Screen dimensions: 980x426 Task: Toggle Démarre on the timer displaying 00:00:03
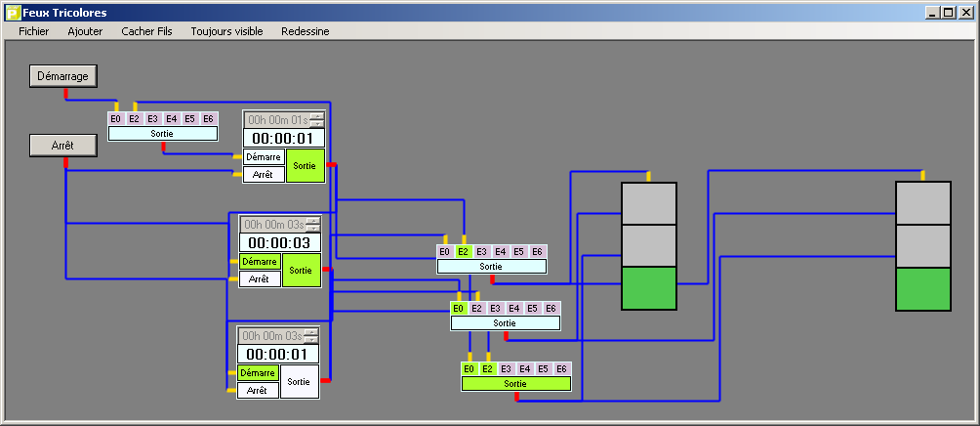pyautogui.click(x=260, y=262)
